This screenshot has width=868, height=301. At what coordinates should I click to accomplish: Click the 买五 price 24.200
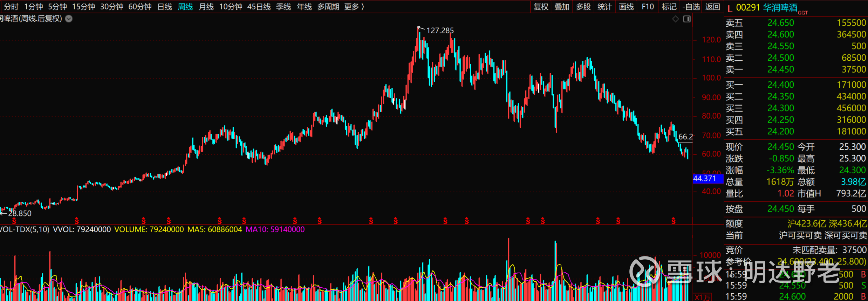coord(781,132)
